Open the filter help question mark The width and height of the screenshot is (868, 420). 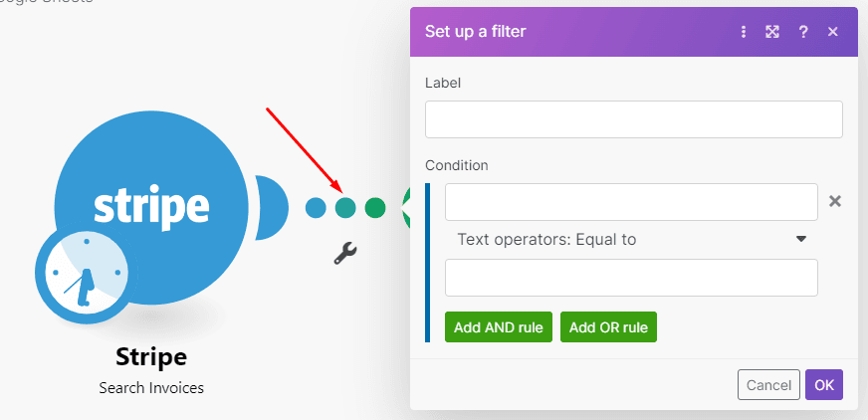coord(803,32)
